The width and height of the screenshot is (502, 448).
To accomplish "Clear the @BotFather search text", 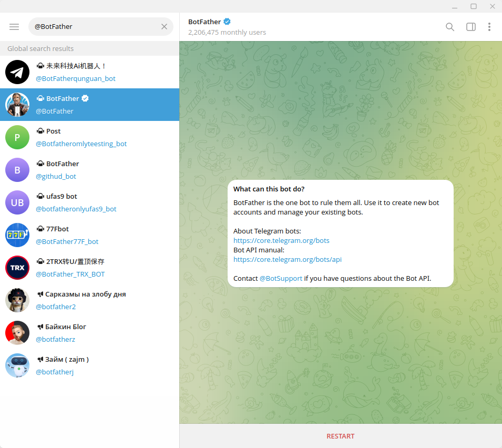I will (x=164, y=27).
